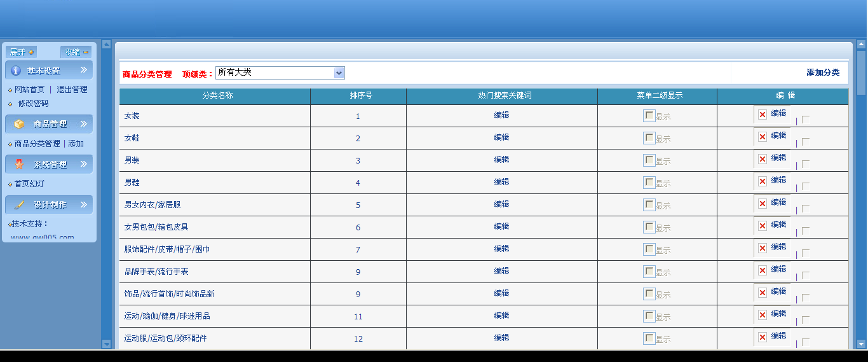Screen dimensions: 868x362
Task: Click the 添加分类 link
Action: pos(823,73)
